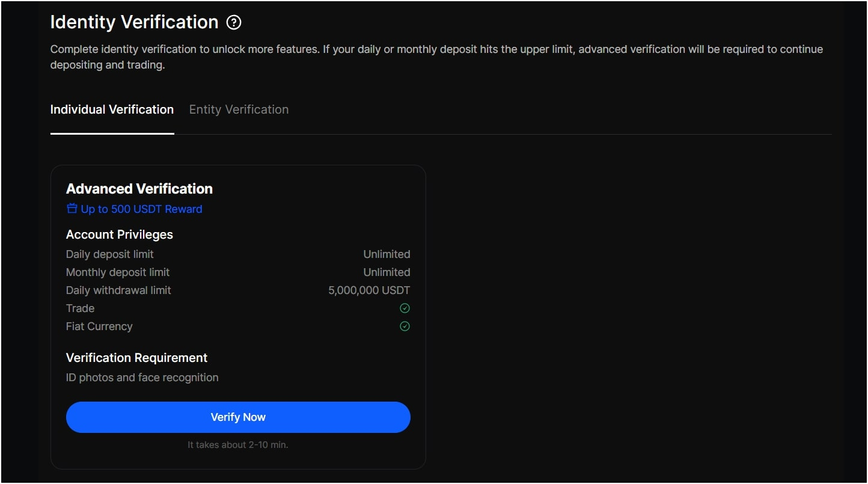The image size is (868, 484).
Task: Select the Account Privileges section header
Action: [120, 234]
